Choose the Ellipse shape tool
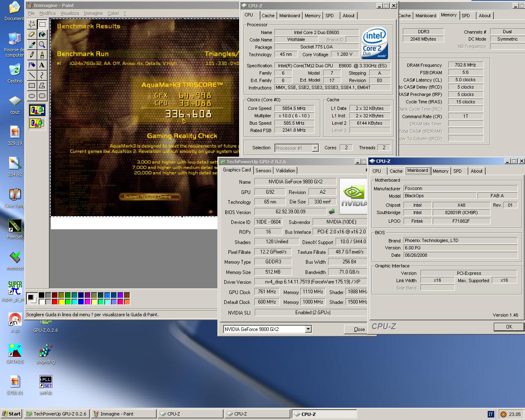 click(x=32, y=96)
